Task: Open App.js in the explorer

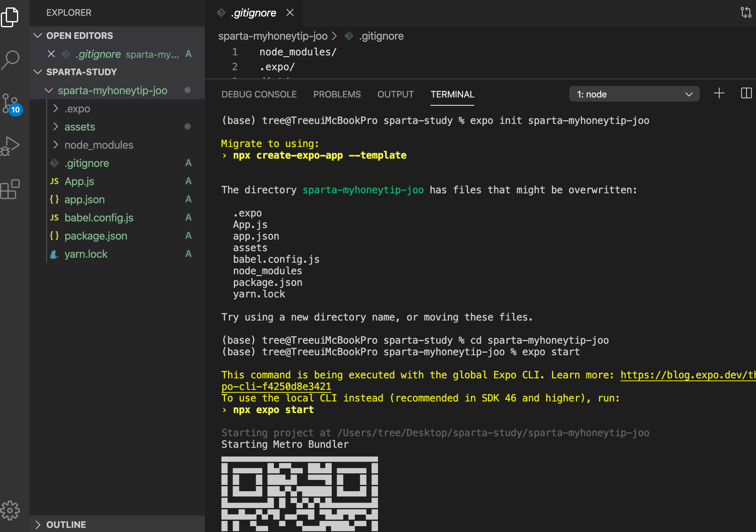Action: click(x=117, y=181)
